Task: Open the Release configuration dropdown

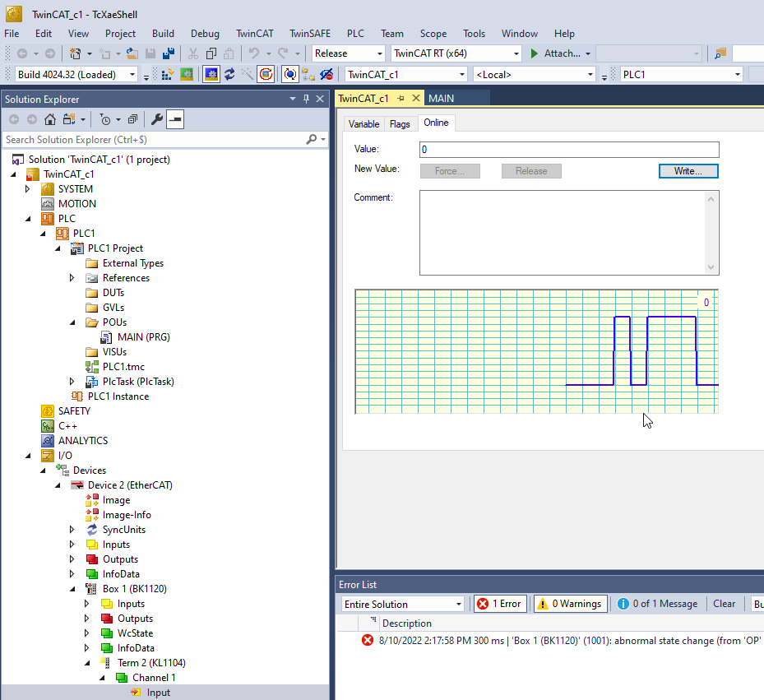Action: pyautogui.click(x=379, y=53)
